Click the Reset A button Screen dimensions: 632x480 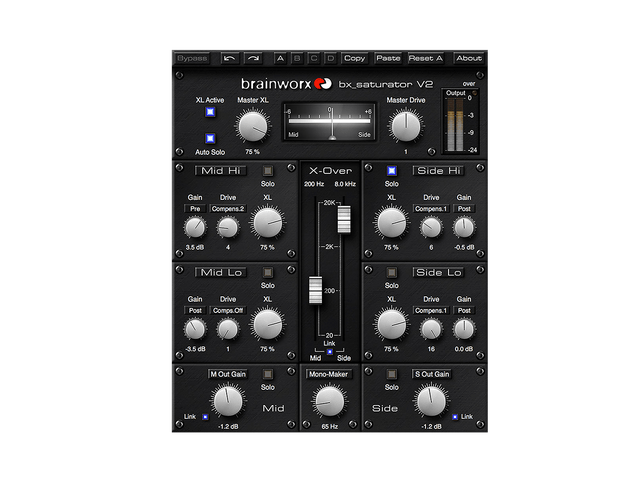(x=426, y=58)
